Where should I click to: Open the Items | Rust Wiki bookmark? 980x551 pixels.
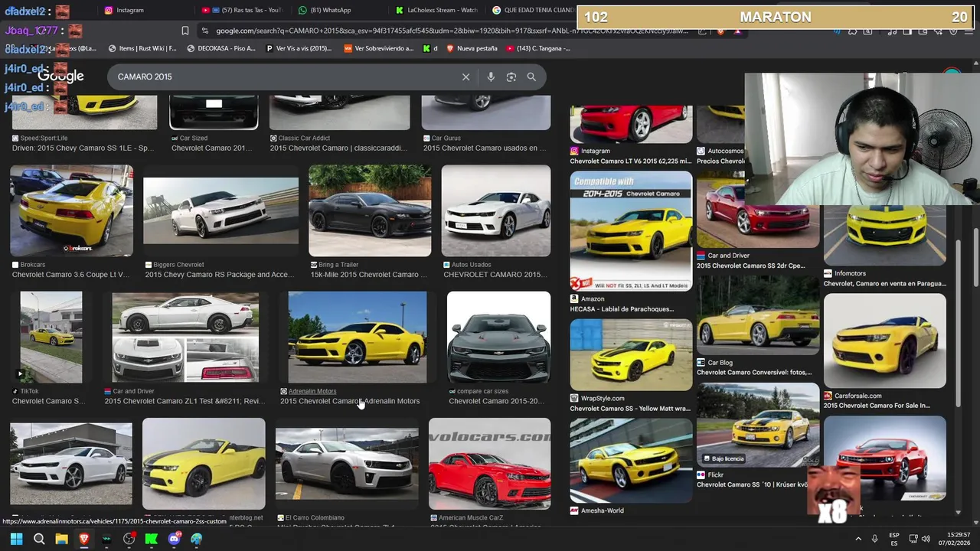[142, 48]
